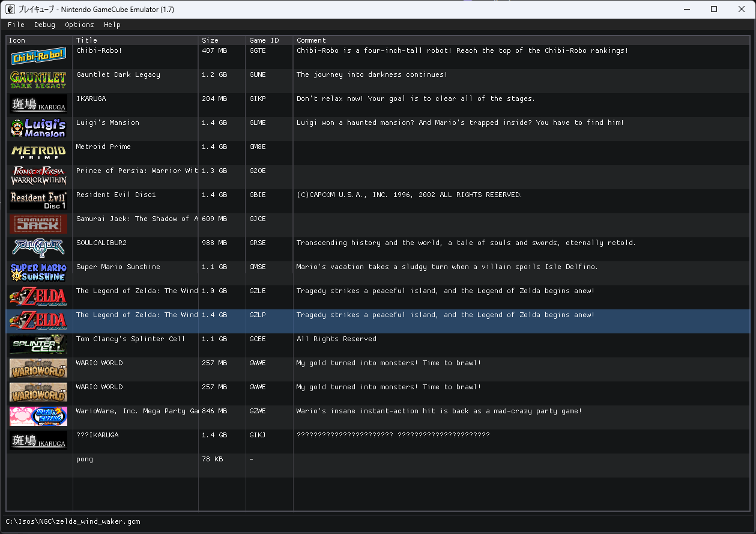The width and height of the screenshot is (756, 534).
Task: Sort by the Size column header
Action: pyautogui.click(x=222, y=40)
